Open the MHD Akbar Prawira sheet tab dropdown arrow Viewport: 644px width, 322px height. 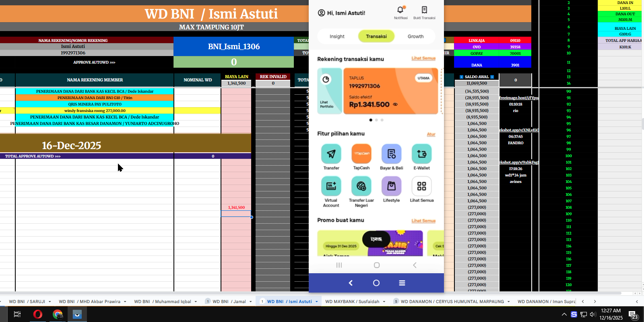coord(125,301)
